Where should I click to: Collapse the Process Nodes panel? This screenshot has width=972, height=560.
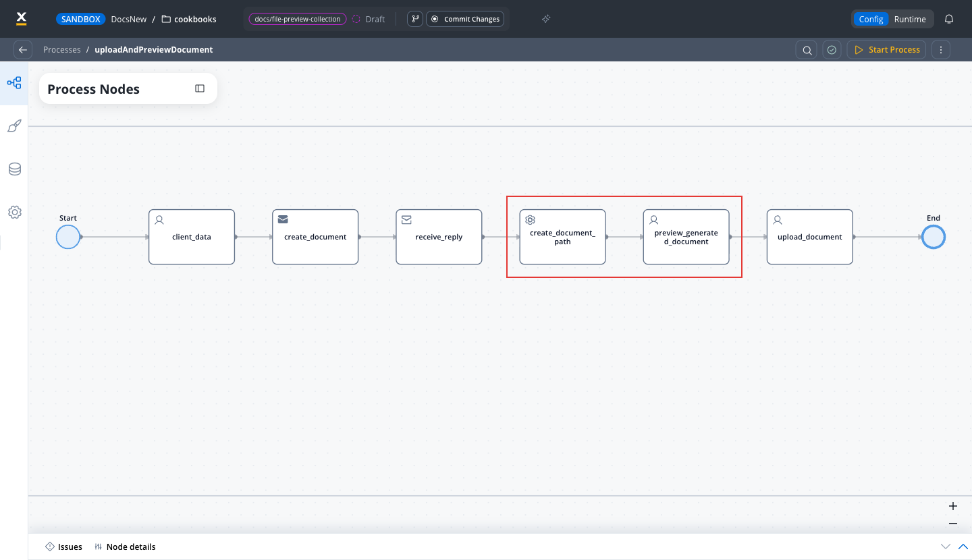click(200, 88)
